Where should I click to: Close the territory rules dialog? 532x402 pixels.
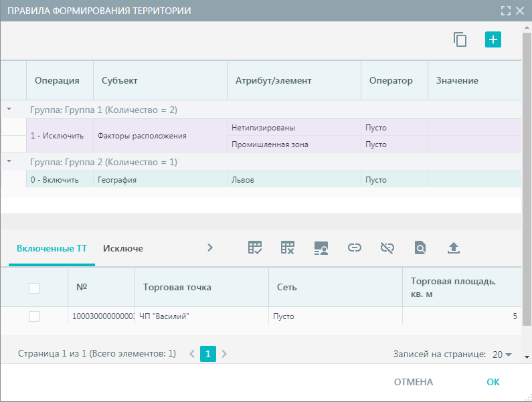pos(520,11)
